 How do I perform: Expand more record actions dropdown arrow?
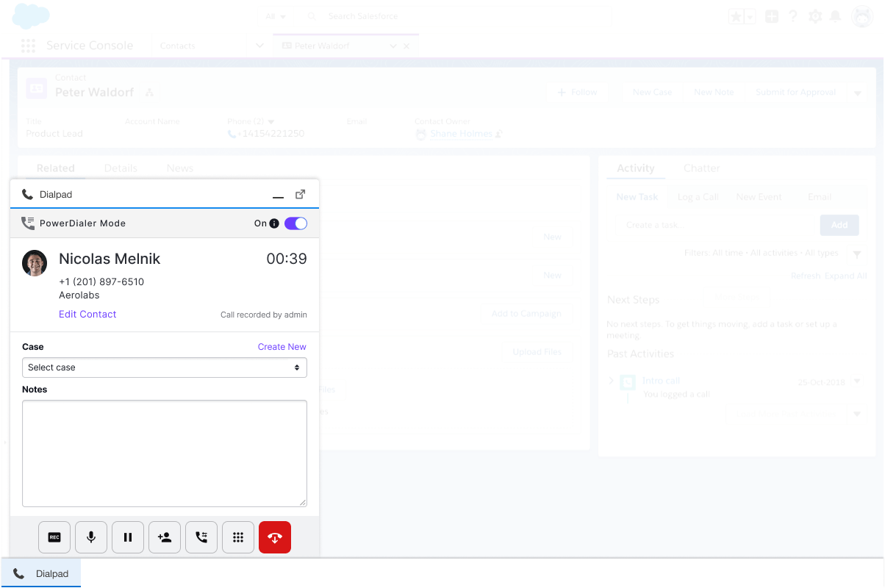pos(857,93)
